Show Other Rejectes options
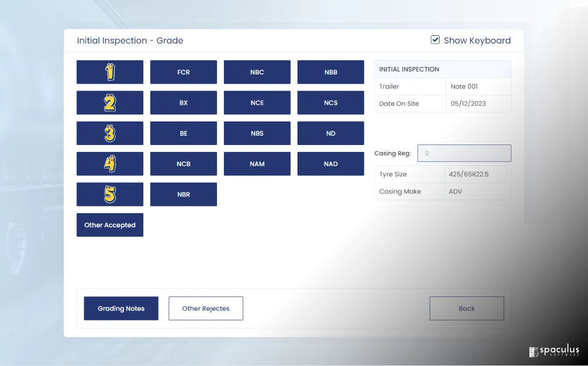This screenshot has height=366, width=588. (206, 309)
